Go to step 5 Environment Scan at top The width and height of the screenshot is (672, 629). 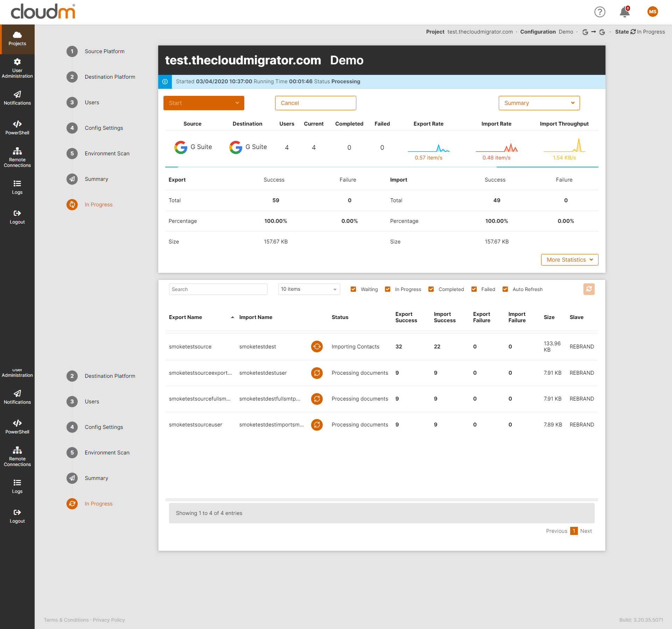pyautogui.click(x=98, y=154)
